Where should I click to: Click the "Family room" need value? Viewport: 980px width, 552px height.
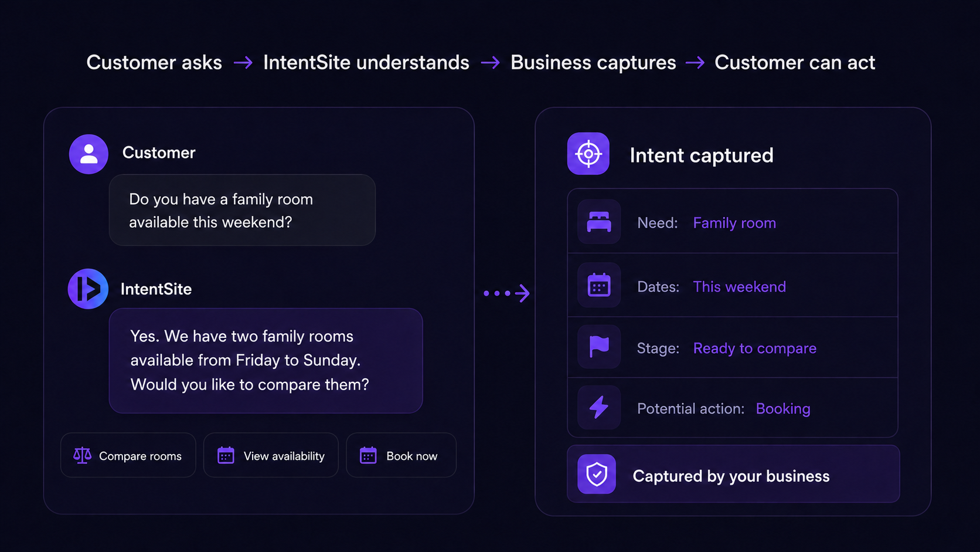(734, 223)
